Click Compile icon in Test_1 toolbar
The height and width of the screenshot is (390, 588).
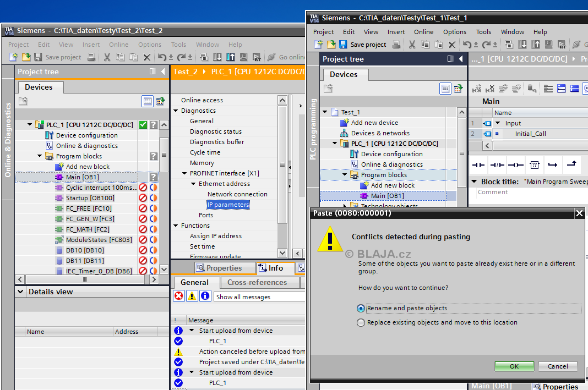[x=509, y=45]
